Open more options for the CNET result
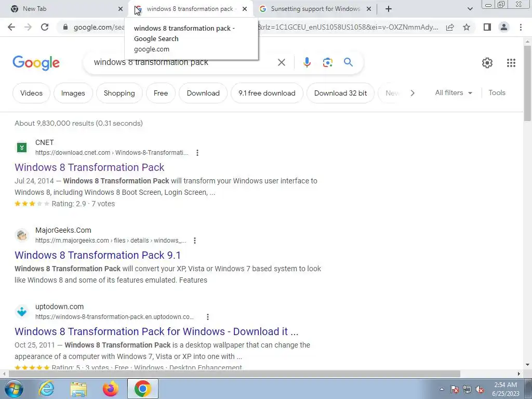Screen dimensions: 532x399 pyautogui.click(x=197, y=153)
